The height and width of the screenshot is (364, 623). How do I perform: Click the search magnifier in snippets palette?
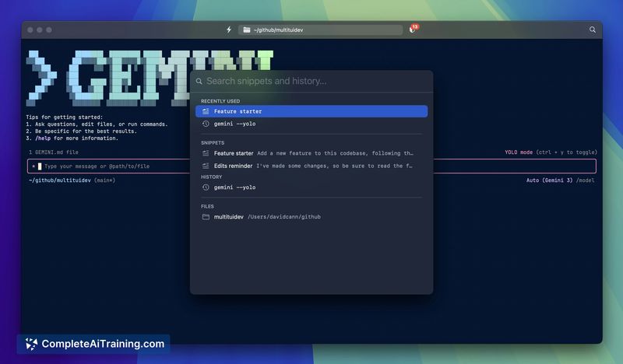[x=199, y=82]
